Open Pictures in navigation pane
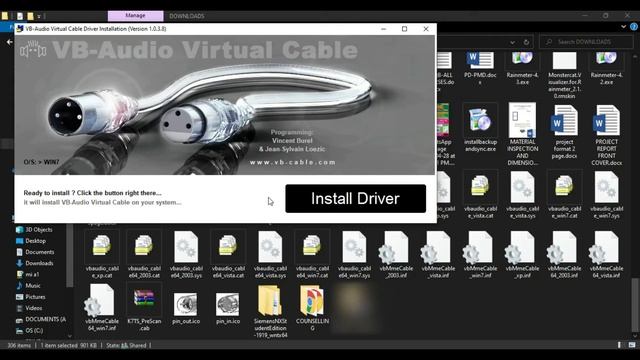This screenshot has height=360, width=640. coord(30,297)
